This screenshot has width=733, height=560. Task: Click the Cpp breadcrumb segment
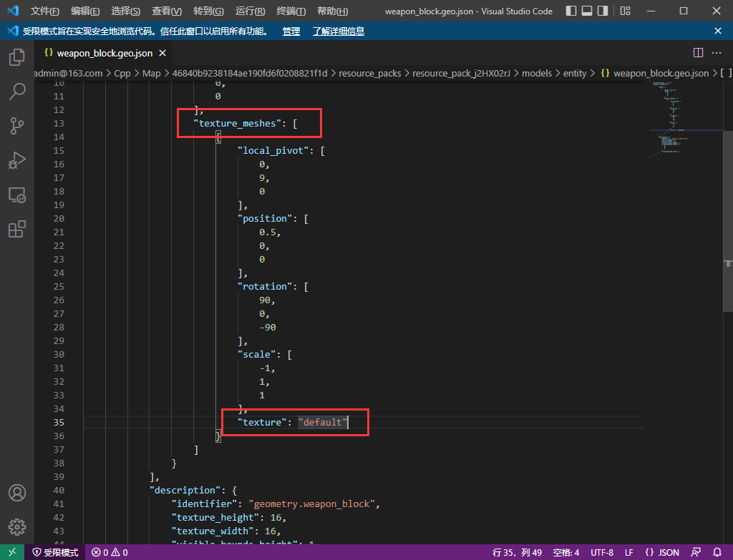[x=122, y=74]
